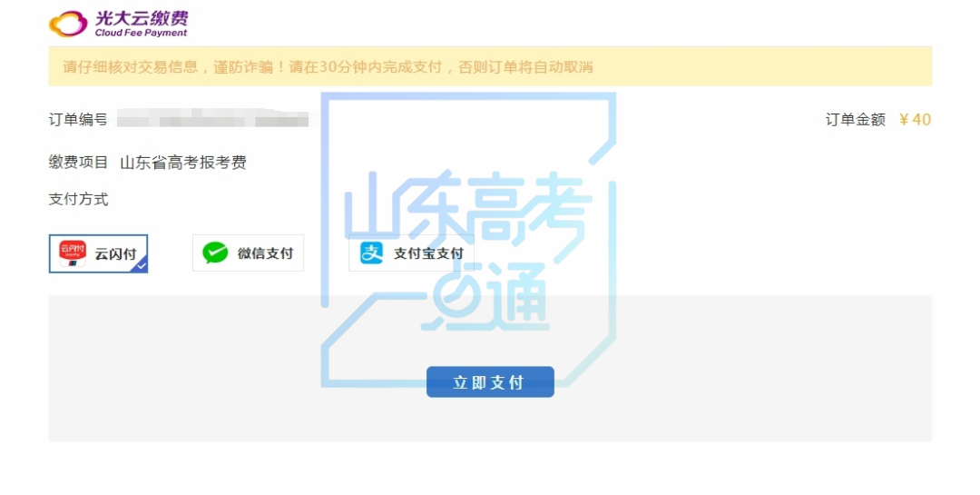Click the 立即支付 button
The width and height of the screenshot is (980, 495).
click(x=490, y=381)
